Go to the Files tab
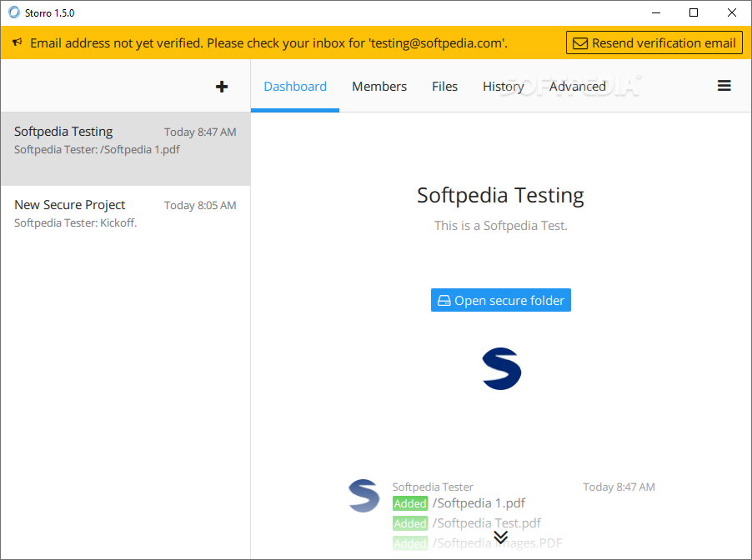 [444, 87]
